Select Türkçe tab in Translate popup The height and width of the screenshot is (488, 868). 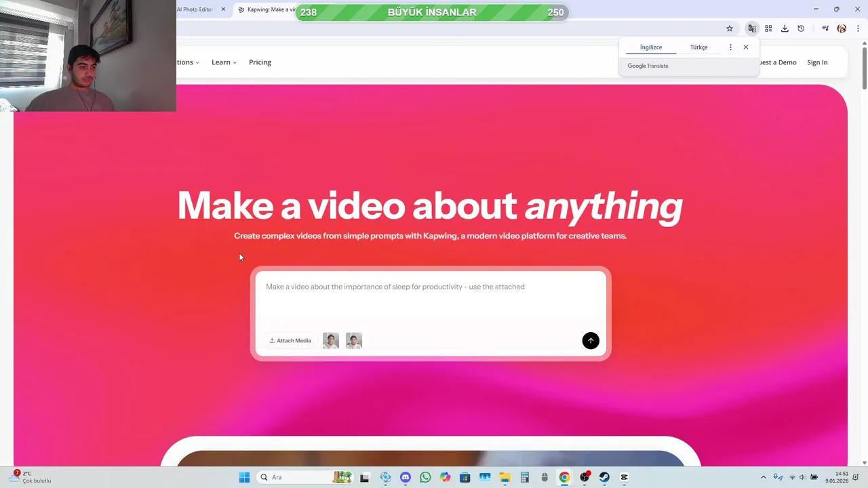(698, 47)
